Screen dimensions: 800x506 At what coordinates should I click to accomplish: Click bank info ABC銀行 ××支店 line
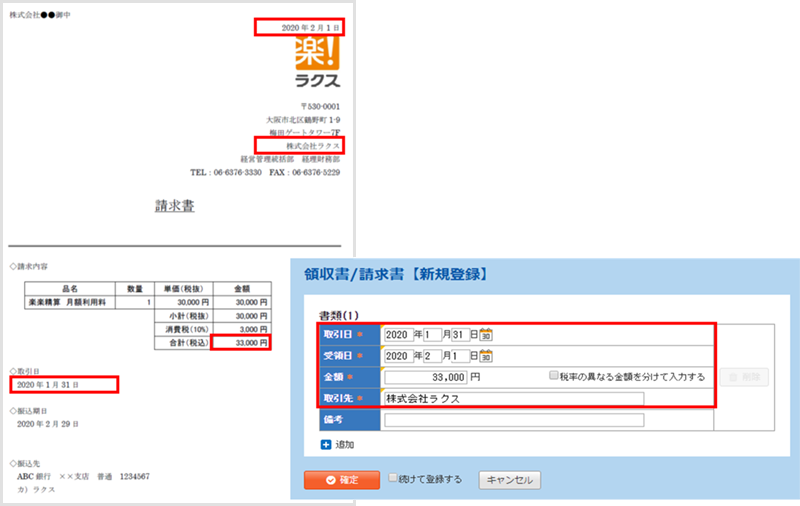(83, 476)
